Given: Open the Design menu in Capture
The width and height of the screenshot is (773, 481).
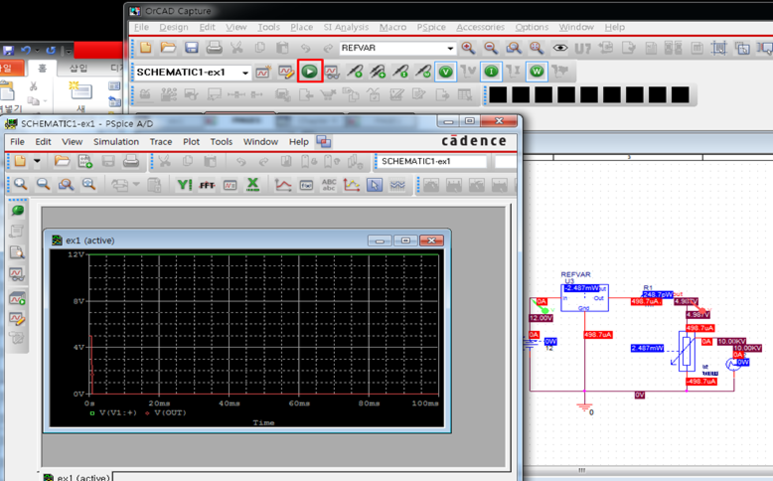Looking at the screenshot, I should click(174, 27).
